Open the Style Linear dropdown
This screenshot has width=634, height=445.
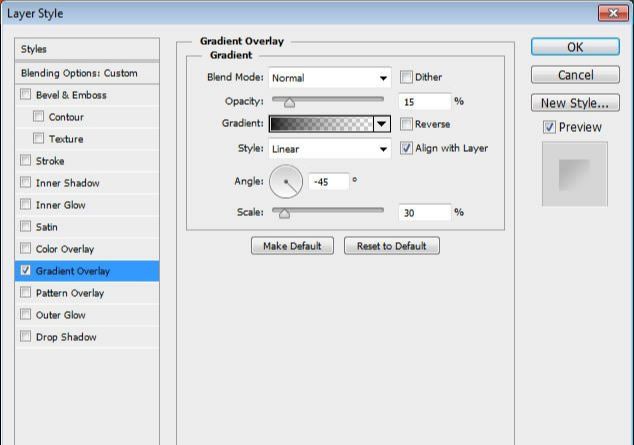point(330,149)
